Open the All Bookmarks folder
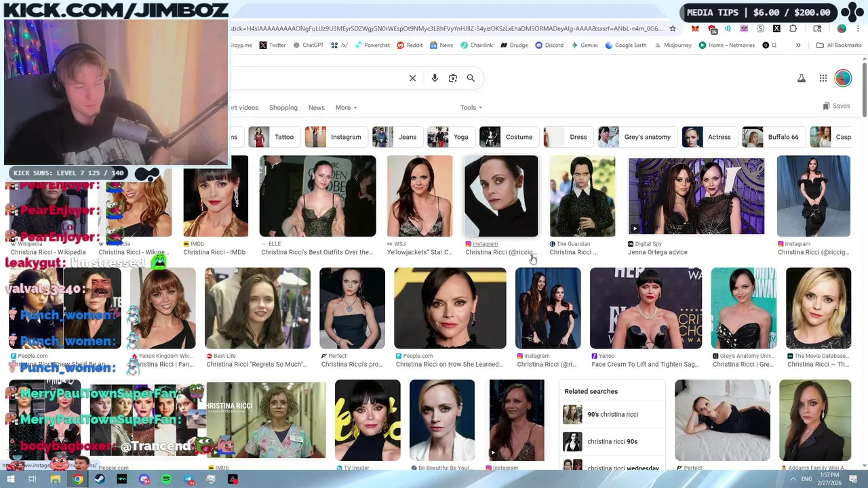 [839, 45]
